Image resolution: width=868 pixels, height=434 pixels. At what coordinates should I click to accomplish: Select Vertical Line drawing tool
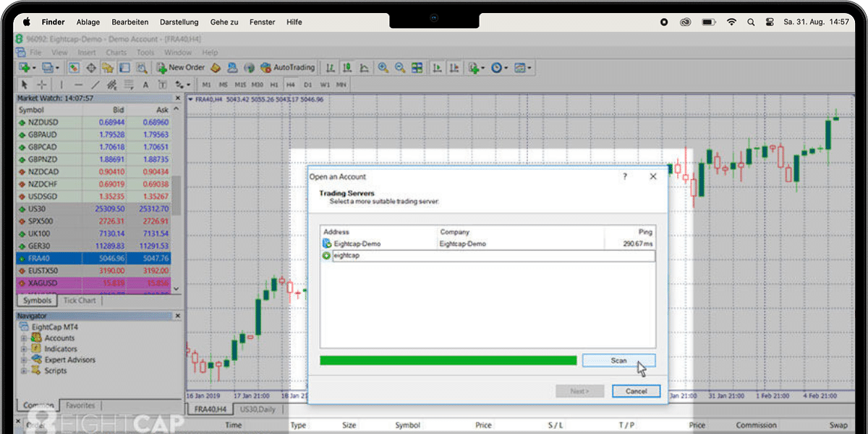tap(61, 85)
